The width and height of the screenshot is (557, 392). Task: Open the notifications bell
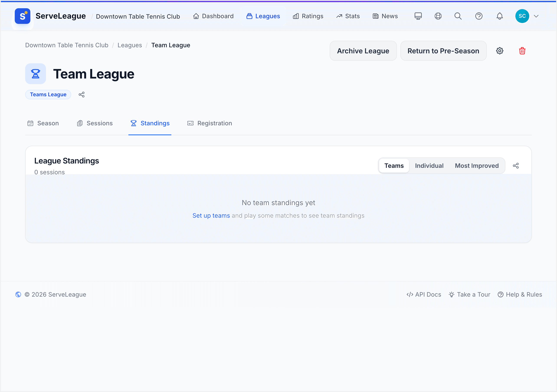pos(500,16)
